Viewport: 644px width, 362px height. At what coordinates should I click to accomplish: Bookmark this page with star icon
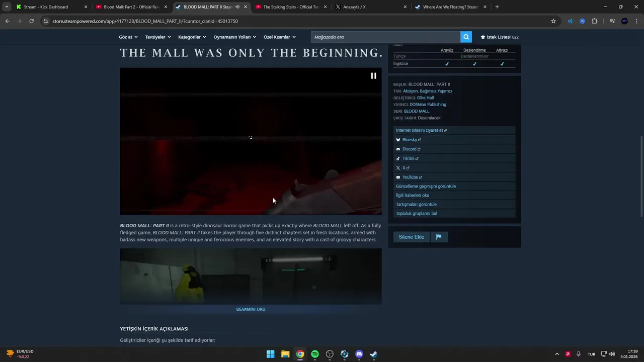[x=553, y=21]
